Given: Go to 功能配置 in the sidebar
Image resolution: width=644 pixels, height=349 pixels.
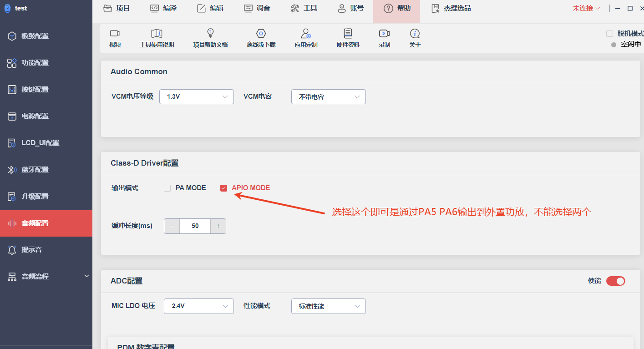Looking at the screenshot, I should 46,63.
